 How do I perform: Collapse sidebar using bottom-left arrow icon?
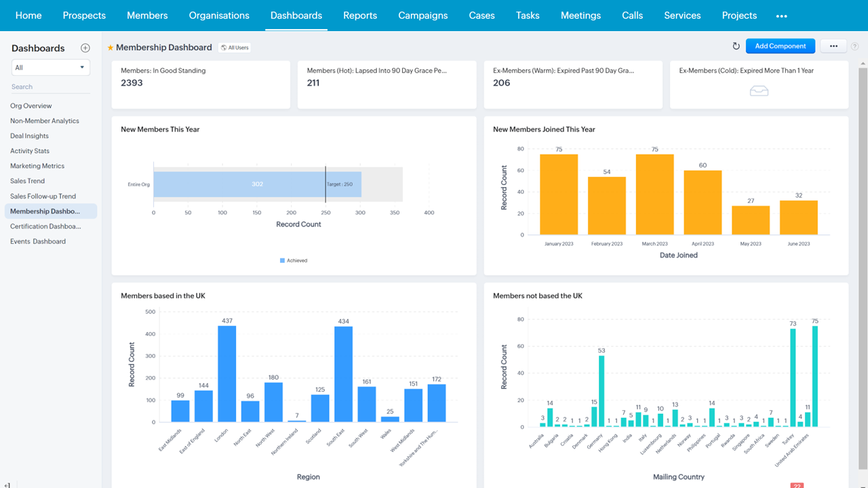tap(7, 484)
